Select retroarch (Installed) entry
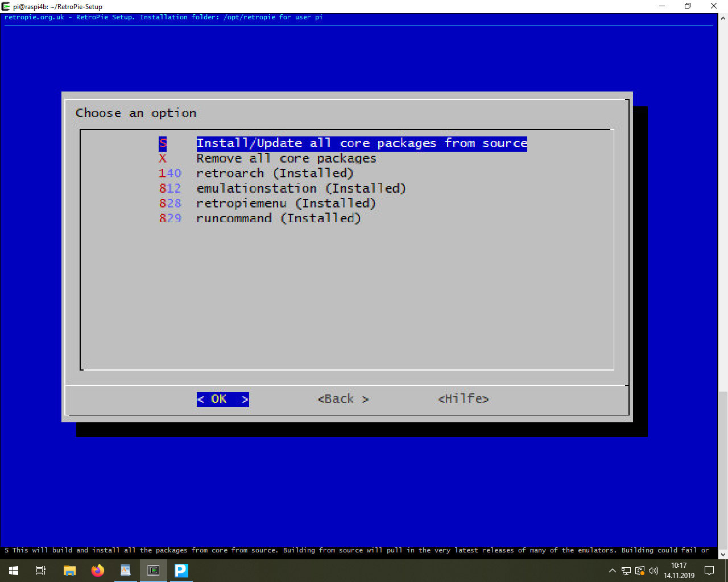Image resolution: width=728 pixels, height=582 pixels. [x=275, y=173]
